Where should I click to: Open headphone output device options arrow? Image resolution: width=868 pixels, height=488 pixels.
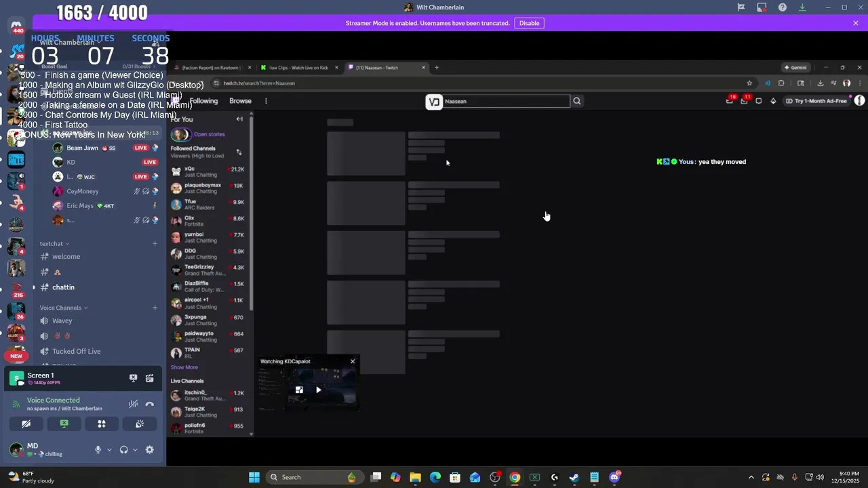(135, 449)
